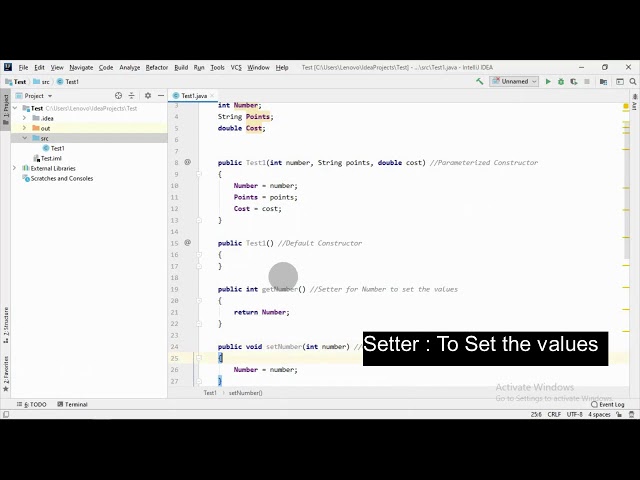Toggle the 2: Structure tool window tab
Image resolution: width=640 pixels, height=480 pixels.
click(6, 325)
